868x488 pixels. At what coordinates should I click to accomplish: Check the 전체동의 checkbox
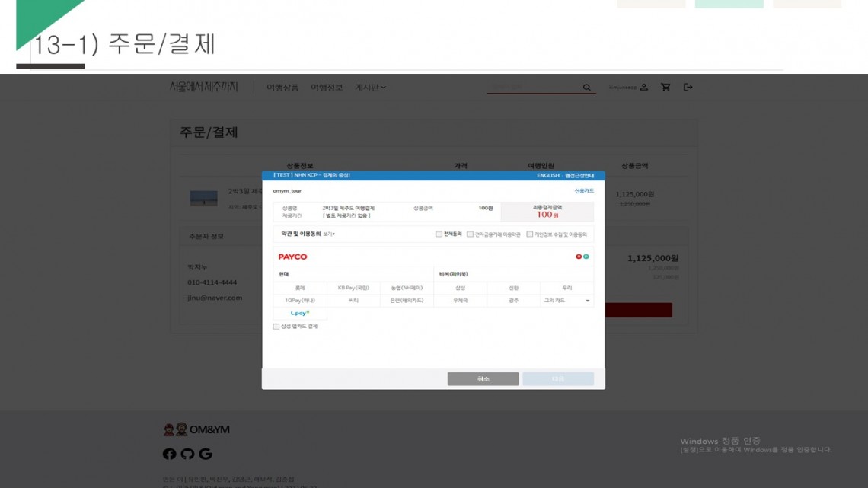coord(439,234)
